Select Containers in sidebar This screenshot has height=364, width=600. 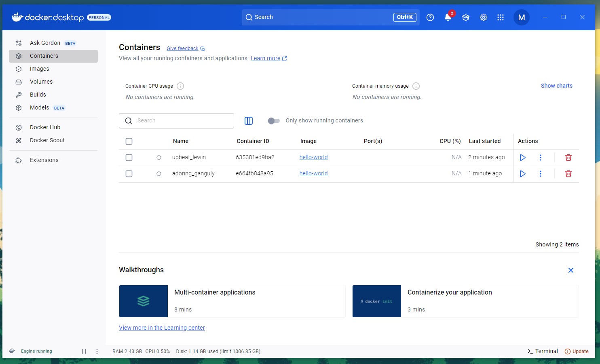coord(53,56)
